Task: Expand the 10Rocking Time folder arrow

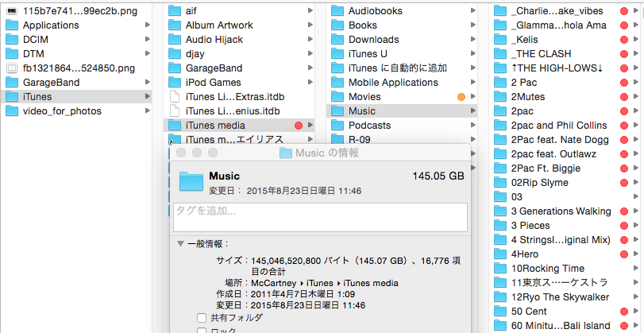Action: [x=636, y=269]
